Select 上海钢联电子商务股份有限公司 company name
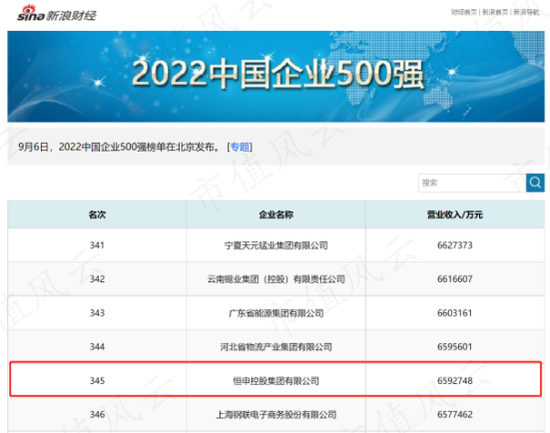 point(276,415)
